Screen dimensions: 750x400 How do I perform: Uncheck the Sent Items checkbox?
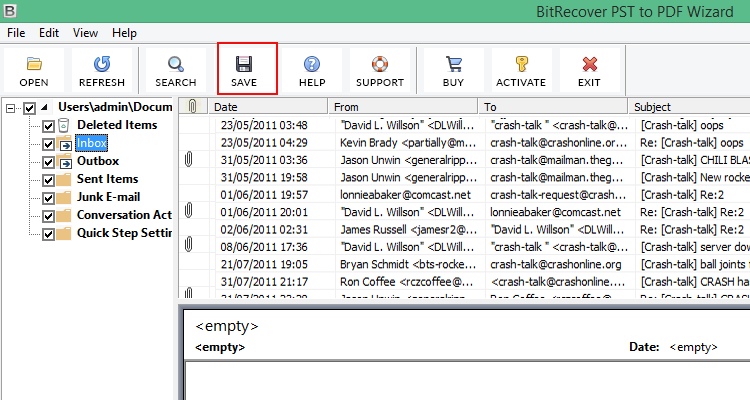point(48,180)
